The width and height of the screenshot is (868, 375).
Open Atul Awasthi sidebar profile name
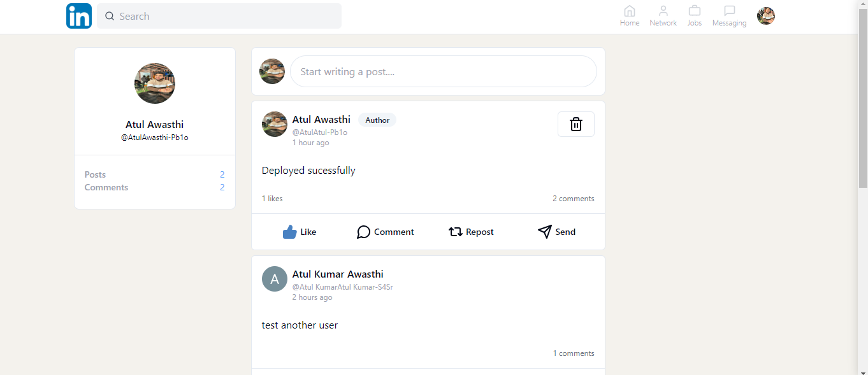click(x=154, y=125)
